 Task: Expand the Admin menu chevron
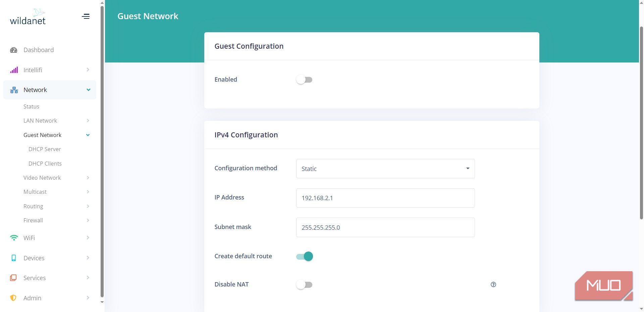[88, 298]
